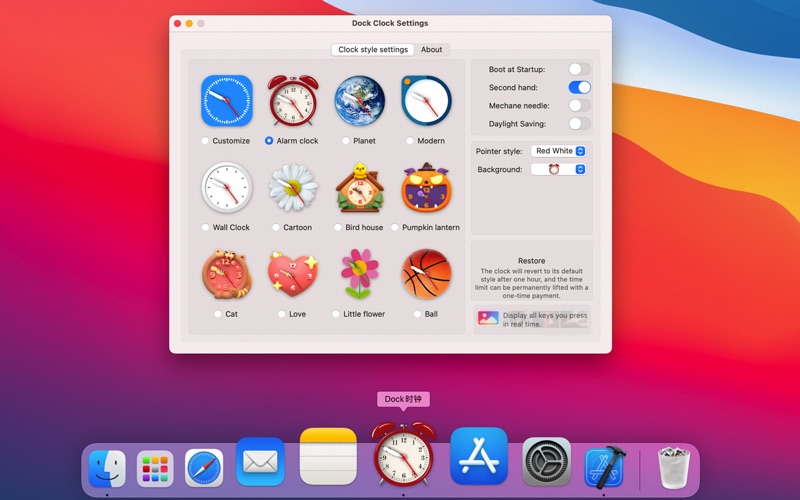The height and width of the screenshot is (500, 800).
Task: Click the Restore button
Action: (x=531, y=261)
